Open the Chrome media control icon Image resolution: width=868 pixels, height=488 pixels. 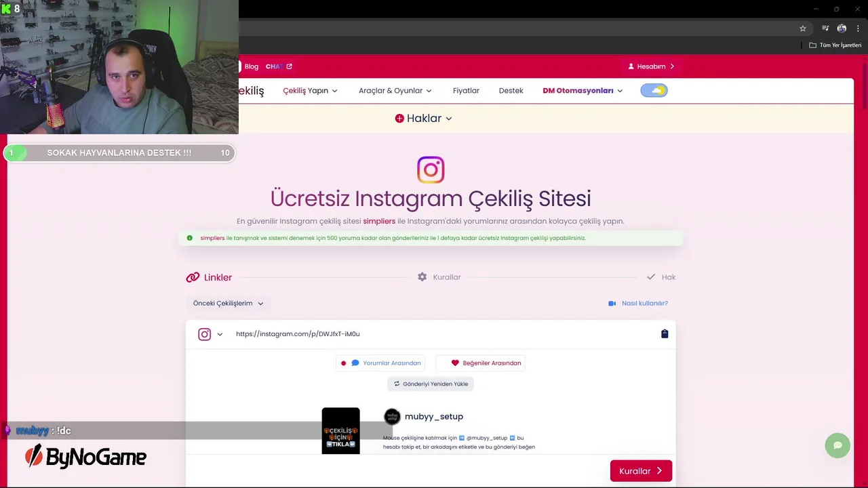click(825, 28)
